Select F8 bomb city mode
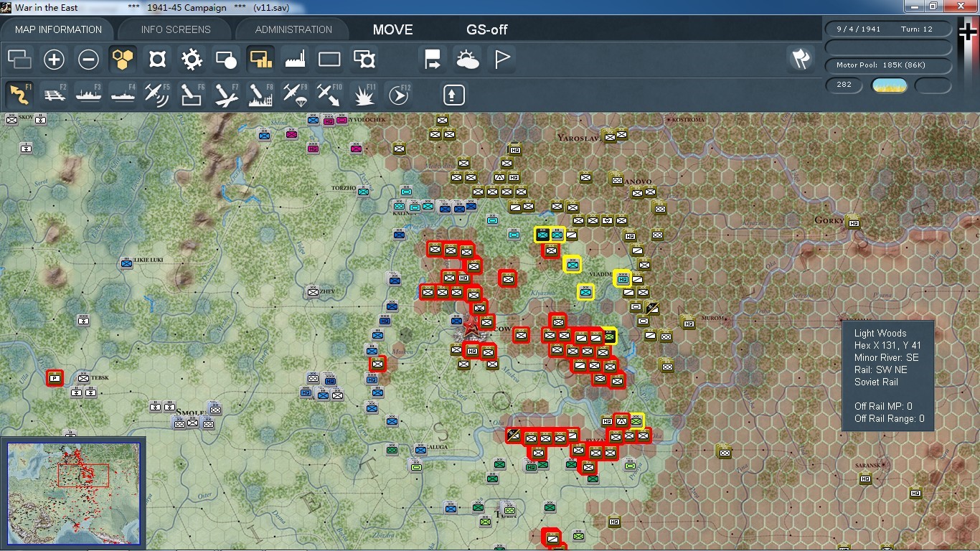Viewport: 980px width, 551px height. (260, 94)
